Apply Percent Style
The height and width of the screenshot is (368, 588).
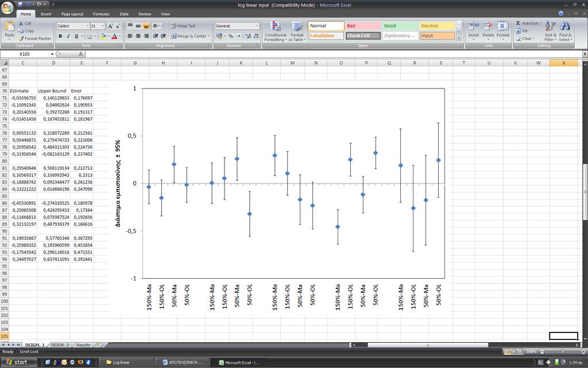click(231, 36)
